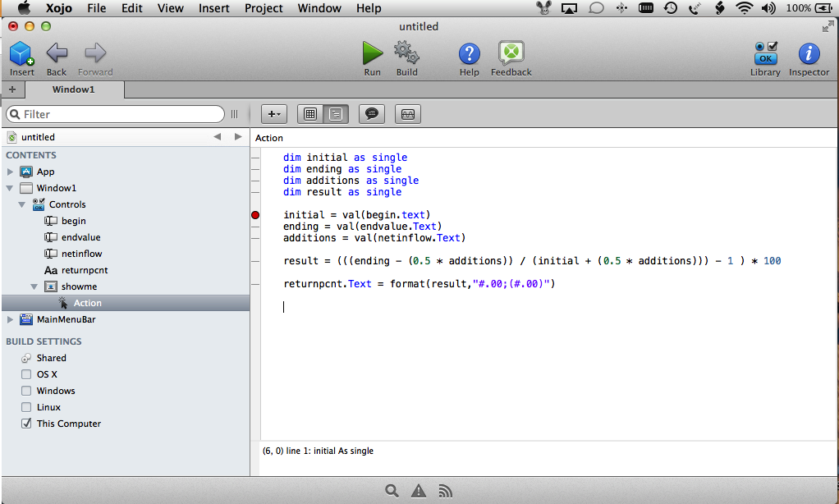Click the navigator divider handle
Viewport: 839px width, 504px height.
pyautogui.click(x=234, y=114)
